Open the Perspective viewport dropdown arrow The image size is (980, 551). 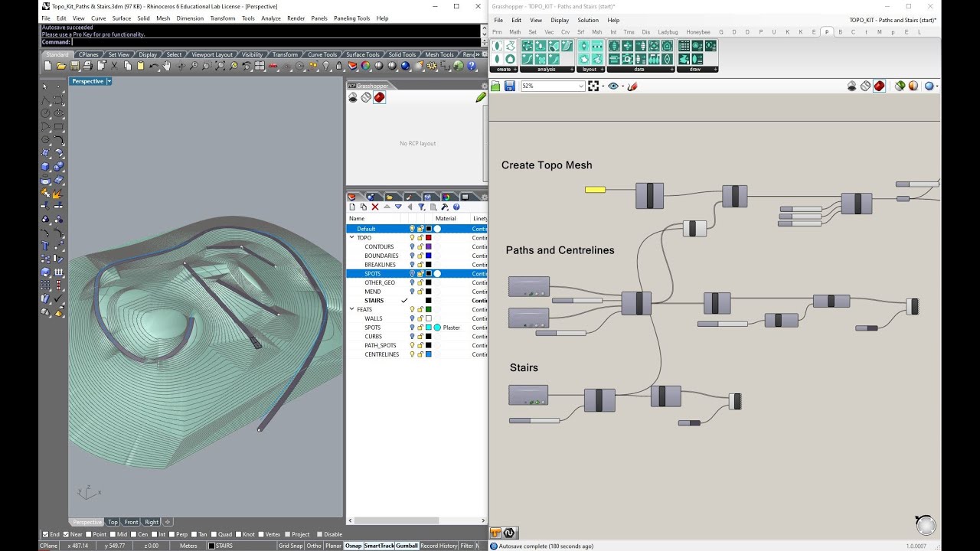(109, 81)
